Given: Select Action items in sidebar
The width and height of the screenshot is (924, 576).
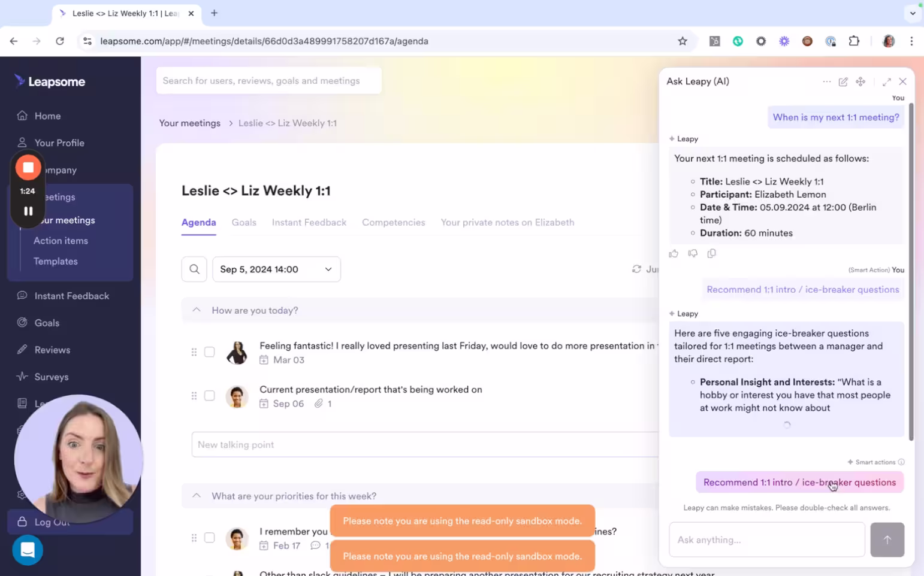Looking at the screenshot, I should pyautogui.click(x=61, y=241).
